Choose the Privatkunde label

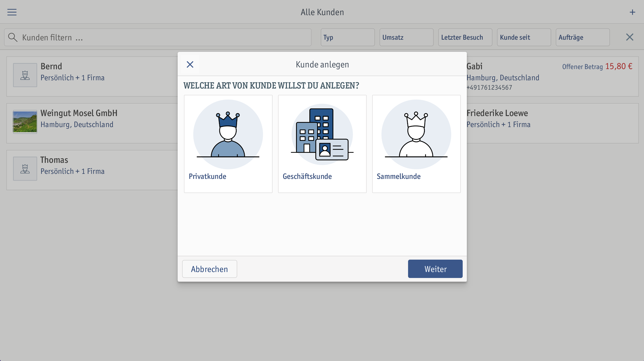207,176
